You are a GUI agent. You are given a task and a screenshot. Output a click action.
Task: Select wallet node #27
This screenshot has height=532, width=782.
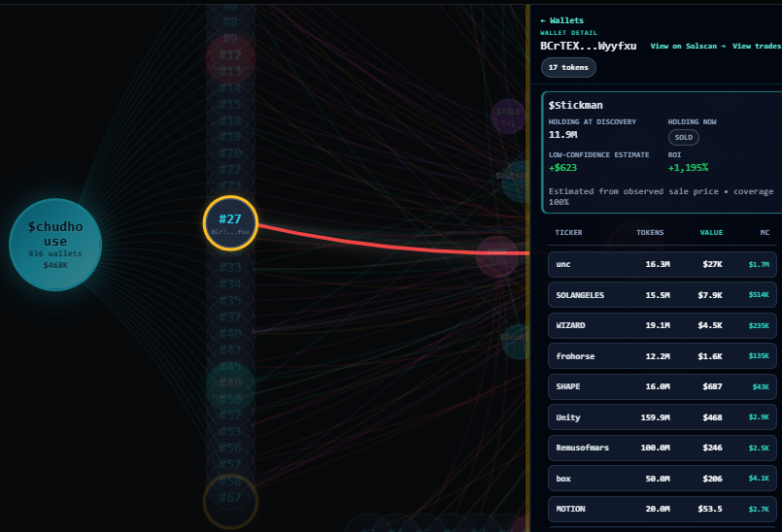click(x=230, y=223)
